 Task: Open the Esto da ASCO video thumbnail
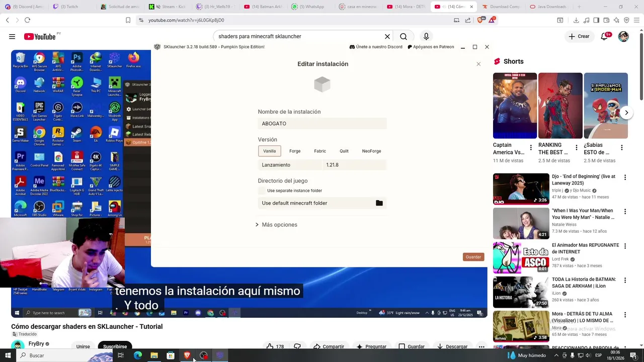point(521,257)
